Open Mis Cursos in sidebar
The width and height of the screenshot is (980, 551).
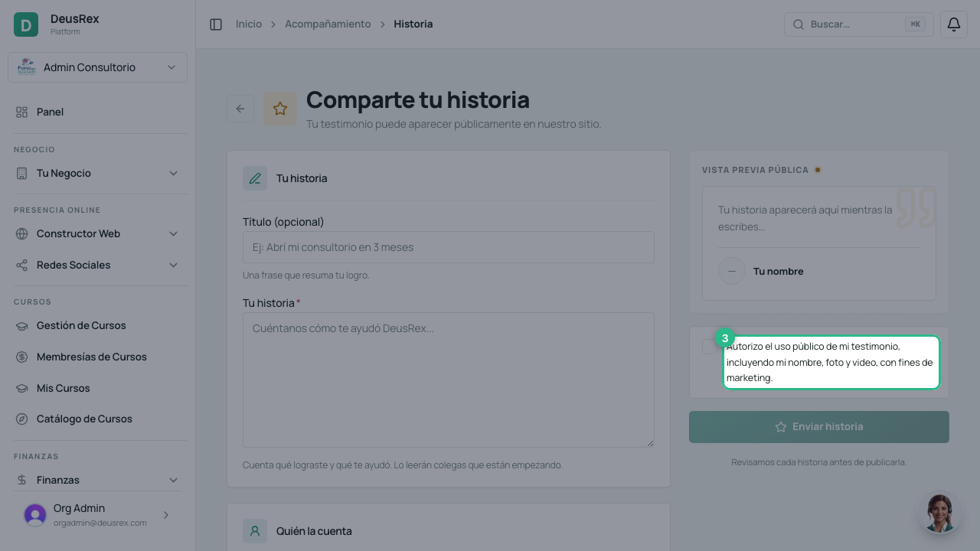(97, 388)
